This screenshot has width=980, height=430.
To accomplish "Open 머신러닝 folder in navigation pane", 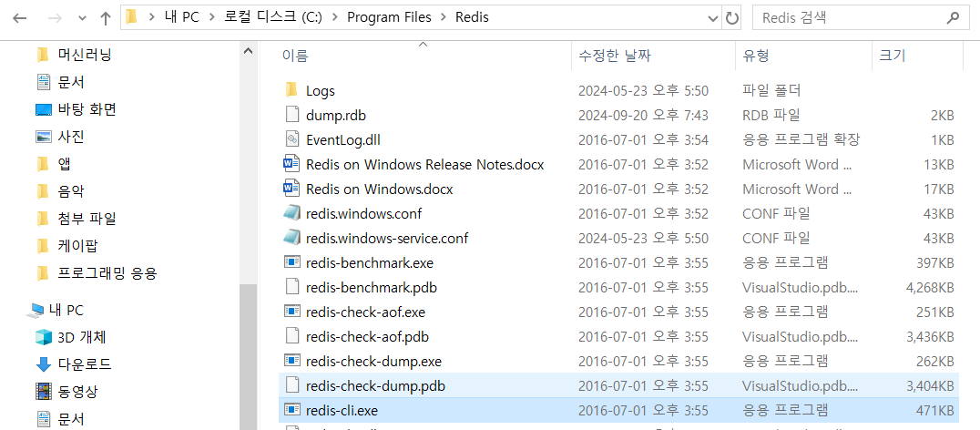I will click(85, 55).
